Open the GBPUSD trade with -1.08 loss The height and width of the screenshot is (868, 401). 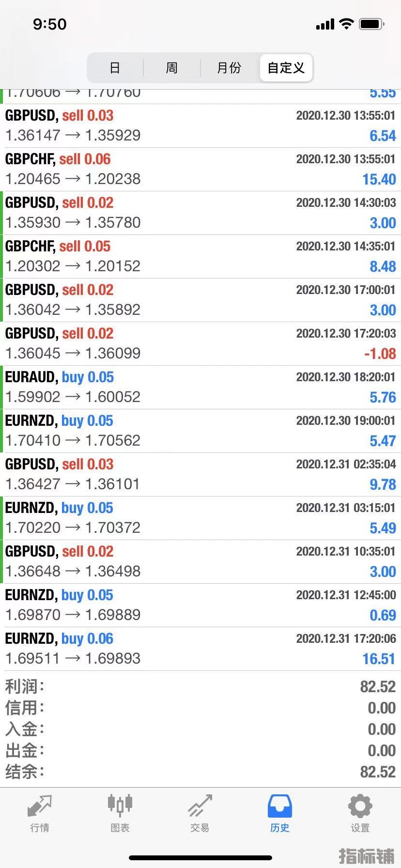pos(200,344)
